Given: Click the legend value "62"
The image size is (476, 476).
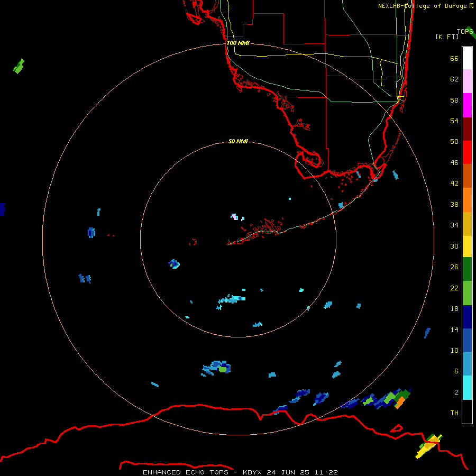Looking at the screenshot, I should pos(454,79).
